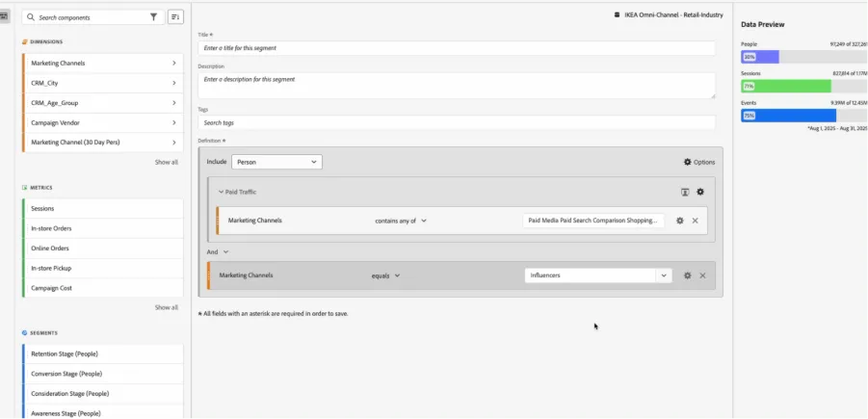
Task: Open the Options gear in Definition
Action: 688,162
